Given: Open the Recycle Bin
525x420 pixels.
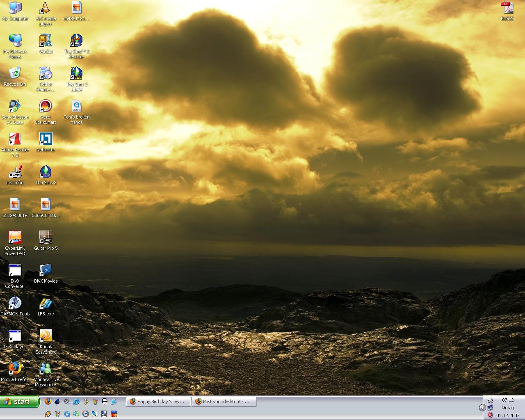Looking at the screenshot, I should coord(15,77).
